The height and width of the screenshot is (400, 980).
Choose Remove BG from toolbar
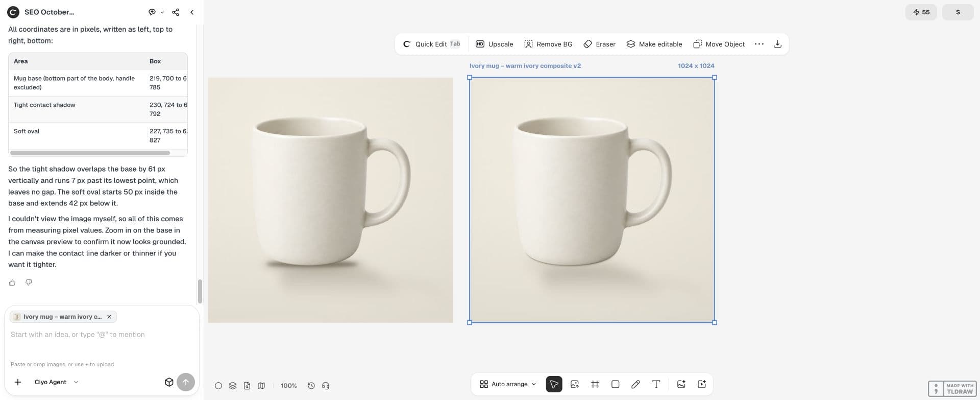coord(548,44)
